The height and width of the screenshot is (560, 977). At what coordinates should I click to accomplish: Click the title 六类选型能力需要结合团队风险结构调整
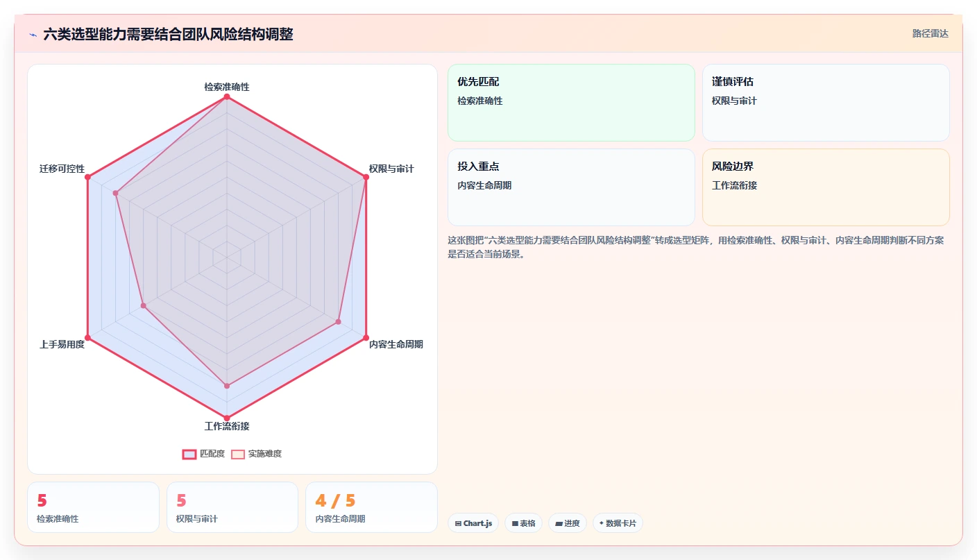tap(168, 34)
